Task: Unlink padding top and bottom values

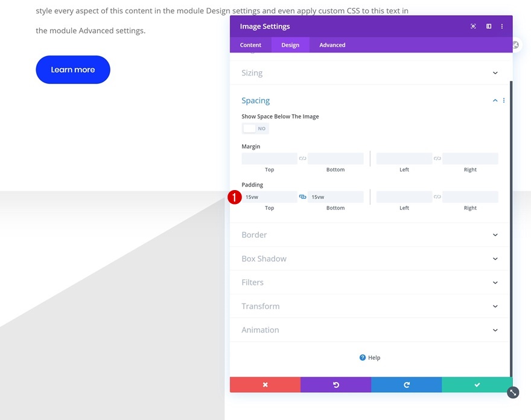Action: [x=302, y=197]
